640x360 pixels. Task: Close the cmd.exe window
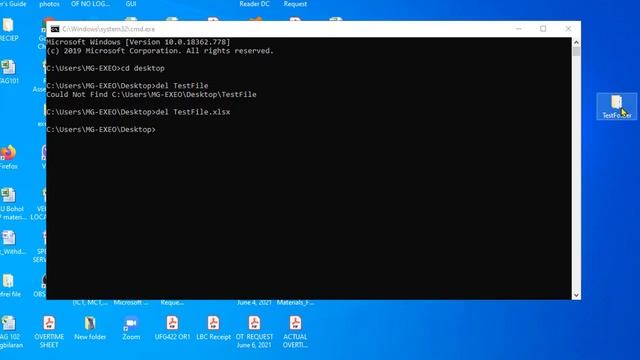click(x=568, y=29)
